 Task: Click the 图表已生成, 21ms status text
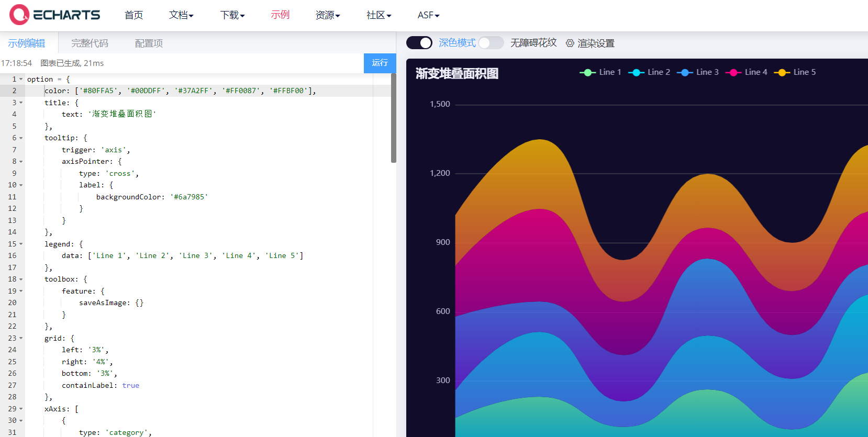pos(72,63)
